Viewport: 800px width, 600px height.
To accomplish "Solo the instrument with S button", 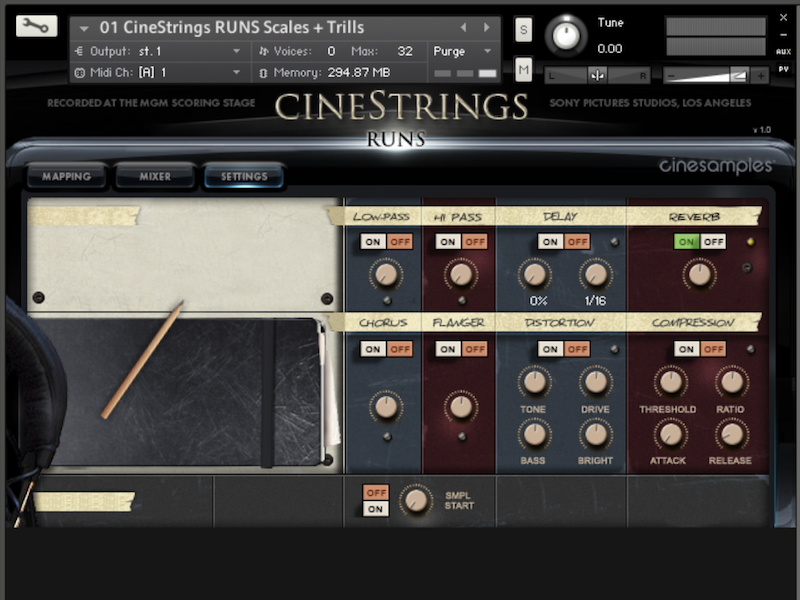I will tap(523, 30).
